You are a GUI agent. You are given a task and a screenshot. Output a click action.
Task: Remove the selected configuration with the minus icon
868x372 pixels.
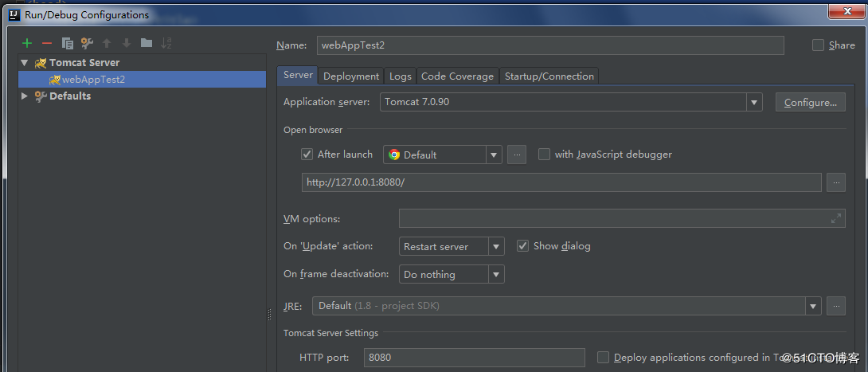point(47,43)
